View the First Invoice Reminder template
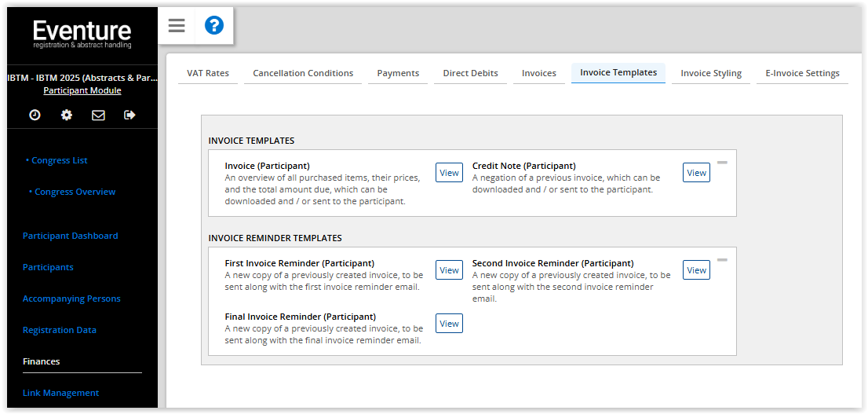This screenshot has height=414, width=868. coord(449,270)
